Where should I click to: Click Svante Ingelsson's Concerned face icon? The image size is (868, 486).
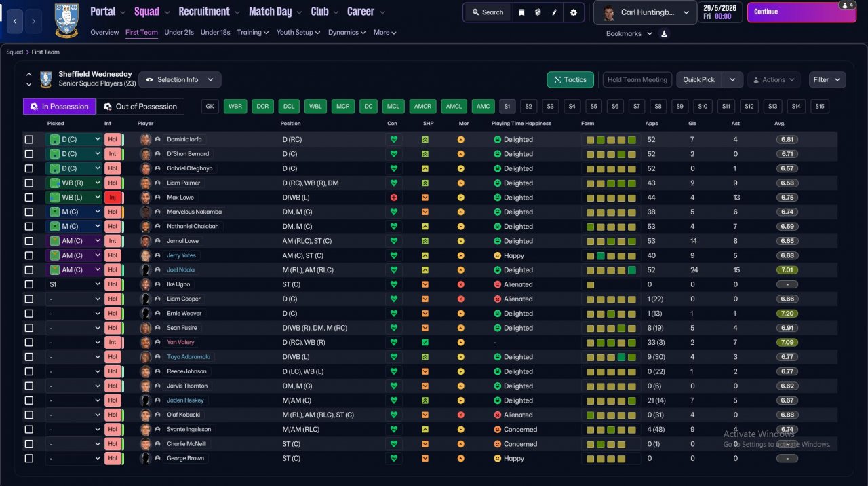coord(497,430)
